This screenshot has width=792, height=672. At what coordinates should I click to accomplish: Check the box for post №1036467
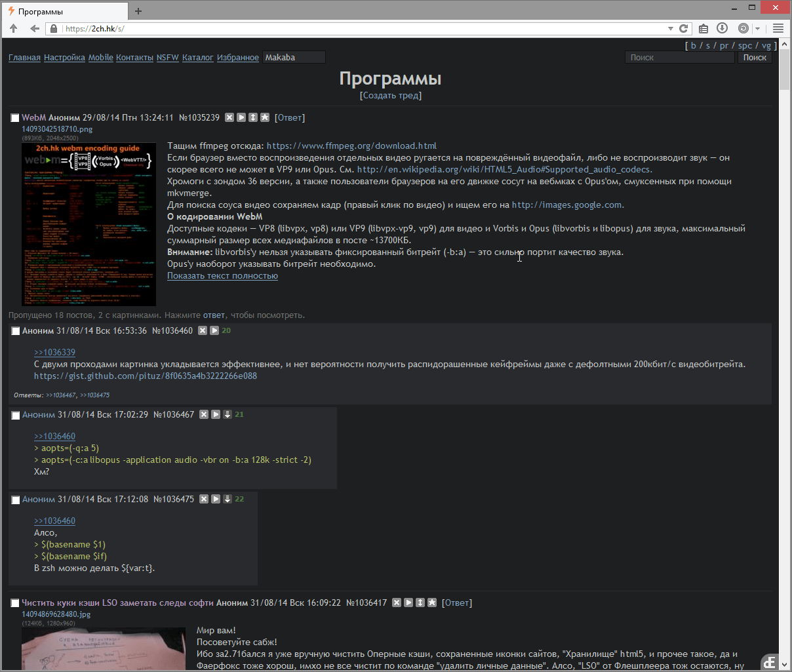point(15,415)
